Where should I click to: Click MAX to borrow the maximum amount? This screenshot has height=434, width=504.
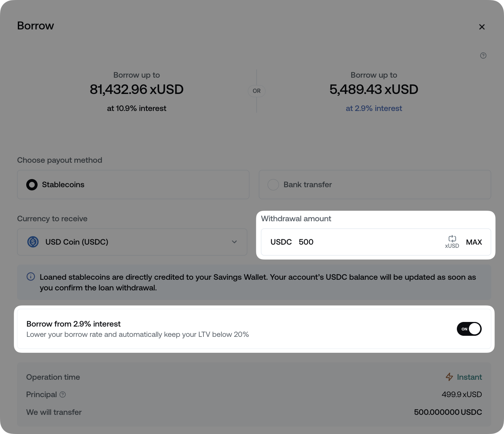point(474,242)
